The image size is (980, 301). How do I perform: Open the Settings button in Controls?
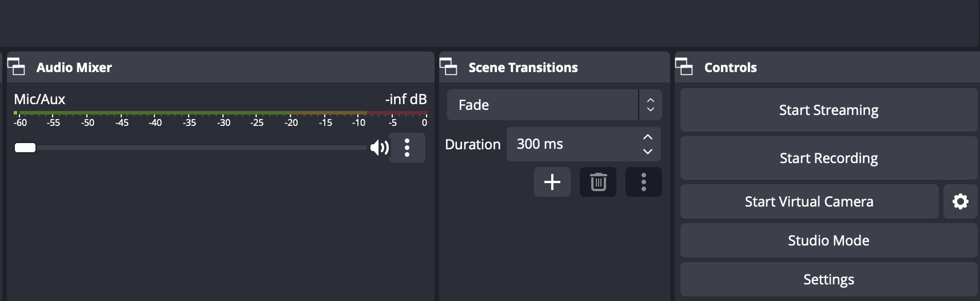tap(828, 279)
